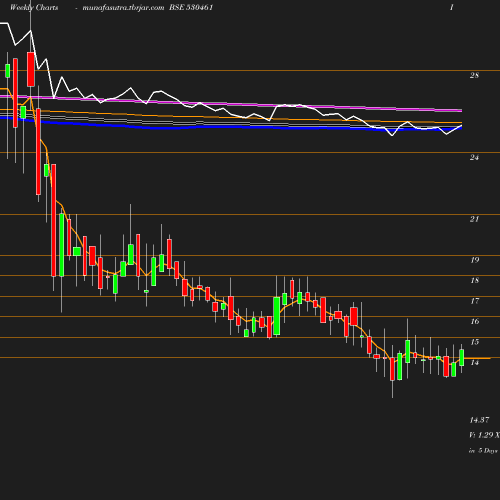Click the 28 price axis label
The width and height of the screenshot is (500, 500).
474,75
